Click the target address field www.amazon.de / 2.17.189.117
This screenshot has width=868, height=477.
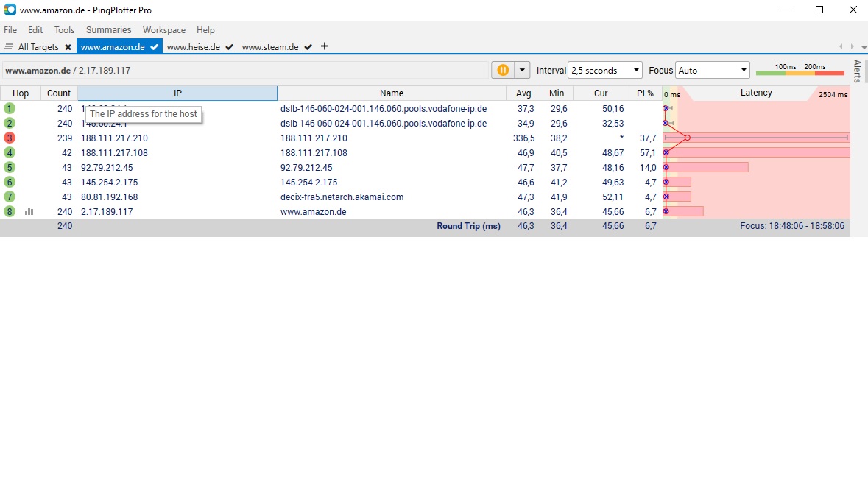pyautogui.click(x=245, y=70)
